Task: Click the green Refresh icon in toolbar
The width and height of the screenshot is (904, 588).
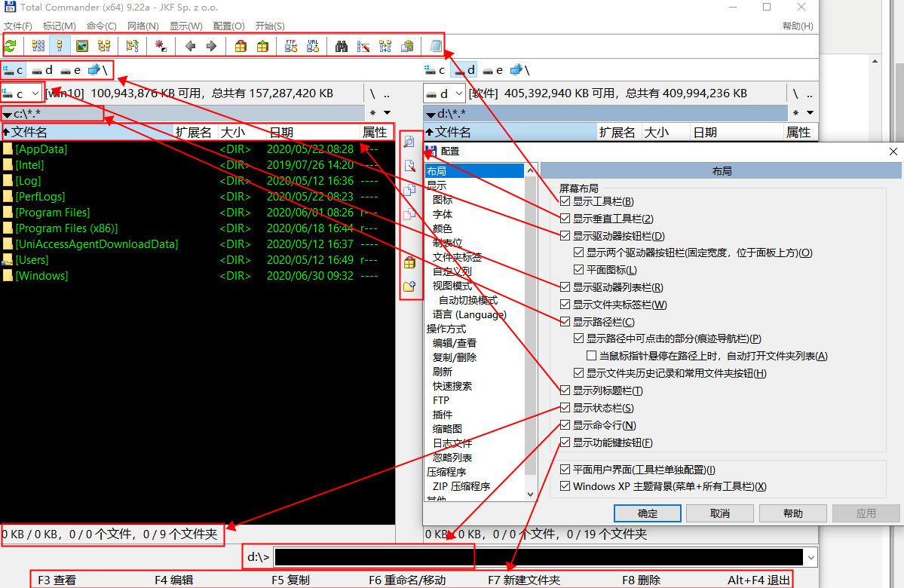Action: (11, 46)
